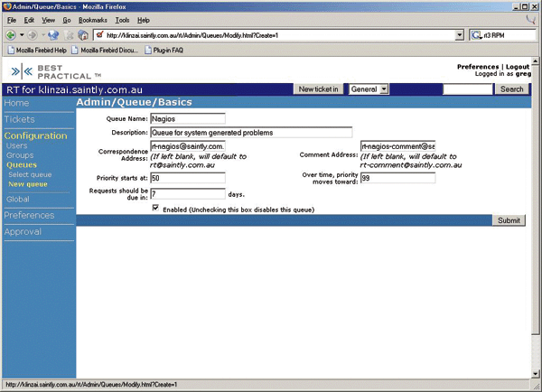Click the Home icon in toolbar
The image size is (542, 392).
pyautogui.click(x=83, y=35)
